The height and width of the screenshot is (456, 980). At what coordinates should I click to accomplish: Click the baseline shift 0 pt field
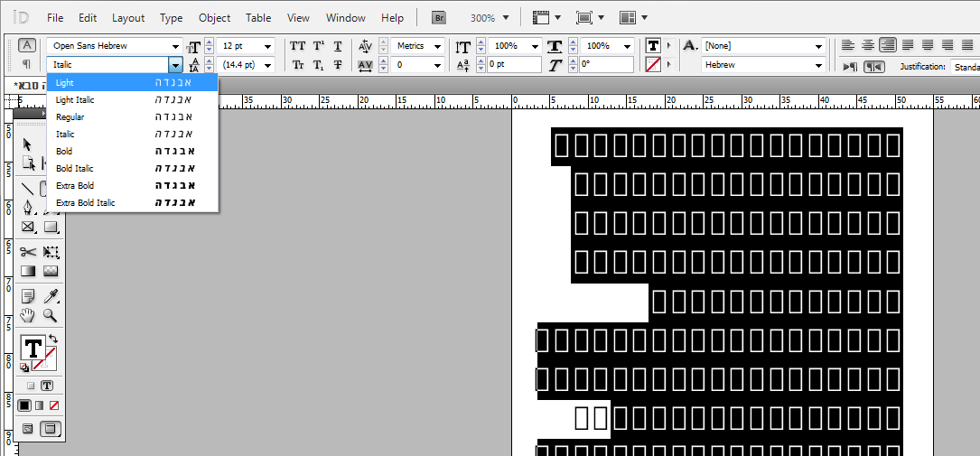(514, 65)
